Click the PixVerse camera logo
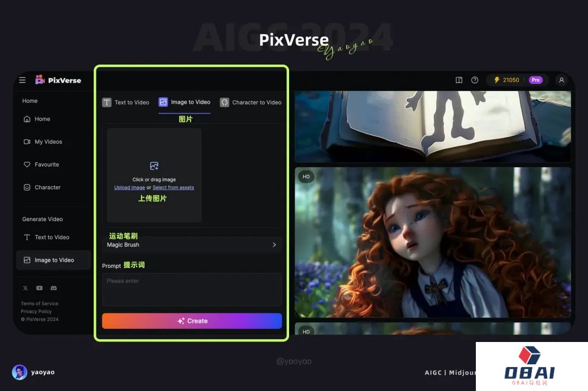Screen dimensions: 588x391 point(40,80)
